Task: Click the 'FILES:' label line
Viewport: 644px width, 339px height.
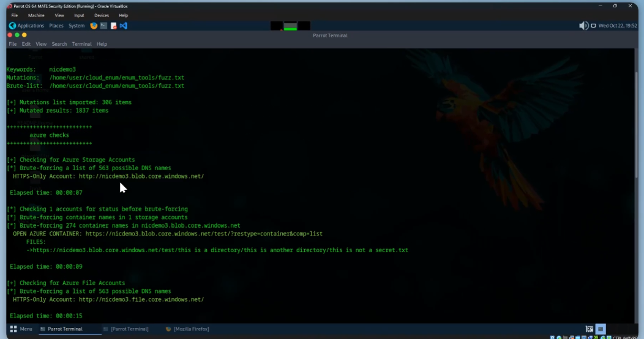Action: [36, 242]
